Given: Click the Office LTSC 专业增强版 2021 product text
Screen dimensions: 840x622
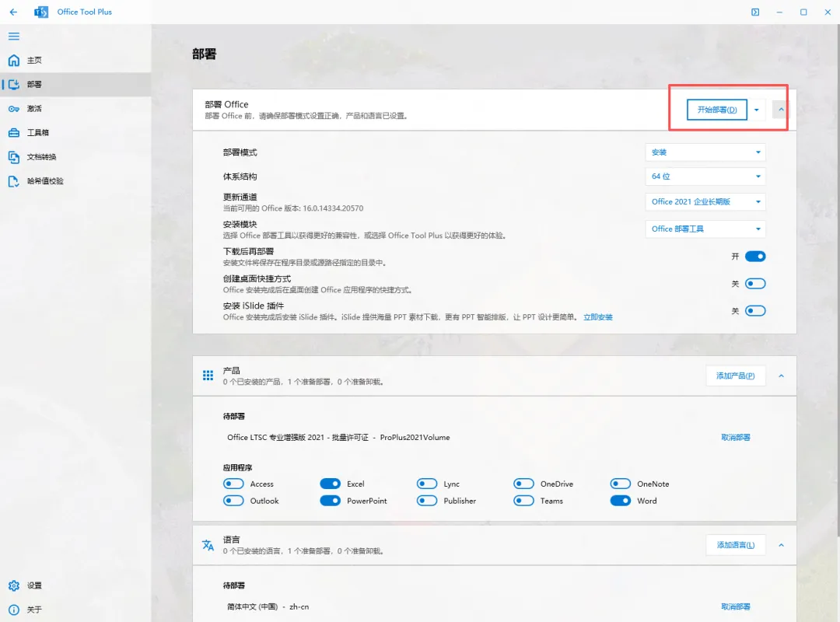Looking at the screenshot, I should coord(338,438).
